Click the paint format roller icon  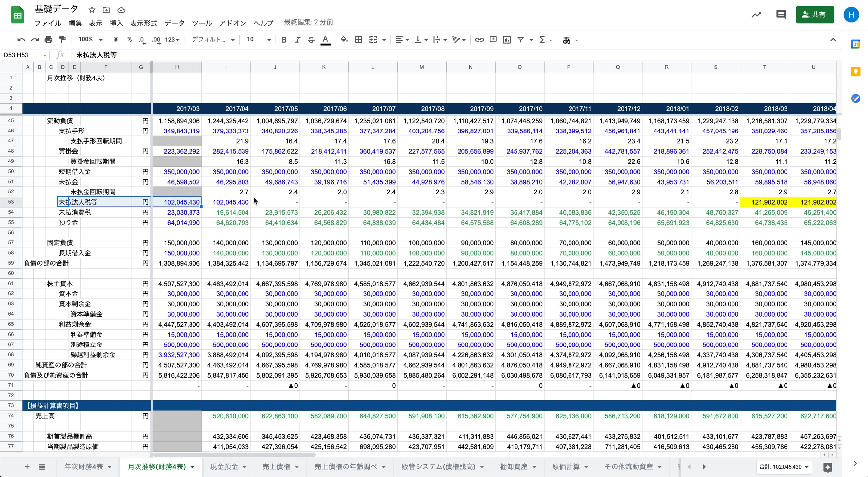tap(62, 40)
